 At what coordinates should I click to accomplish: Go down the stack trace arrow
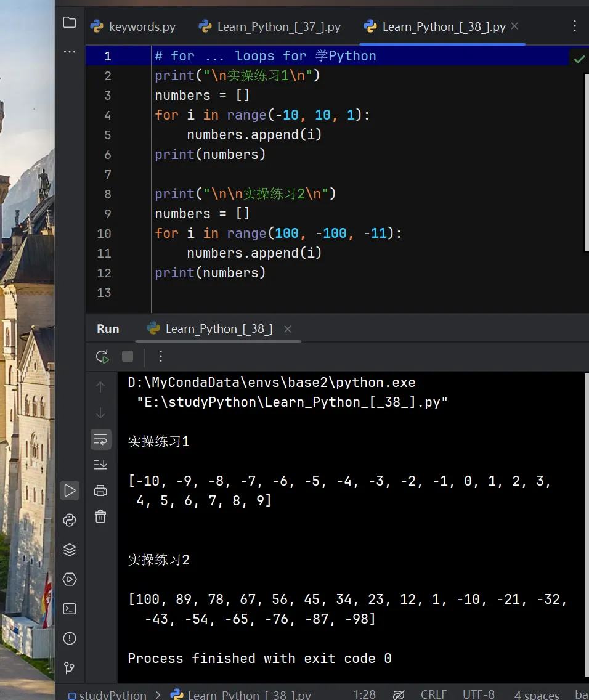pyautogui.click(x=100, y=412)
